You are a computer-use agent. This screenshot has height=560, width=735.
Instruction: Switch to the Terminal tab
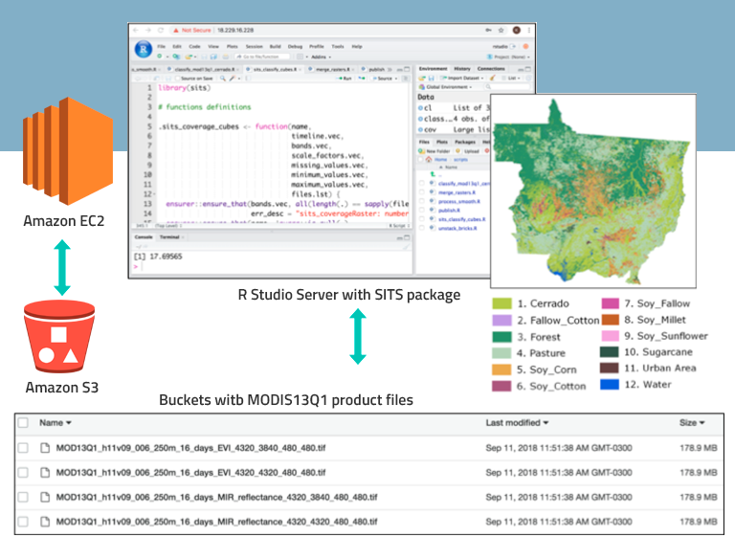169,235
